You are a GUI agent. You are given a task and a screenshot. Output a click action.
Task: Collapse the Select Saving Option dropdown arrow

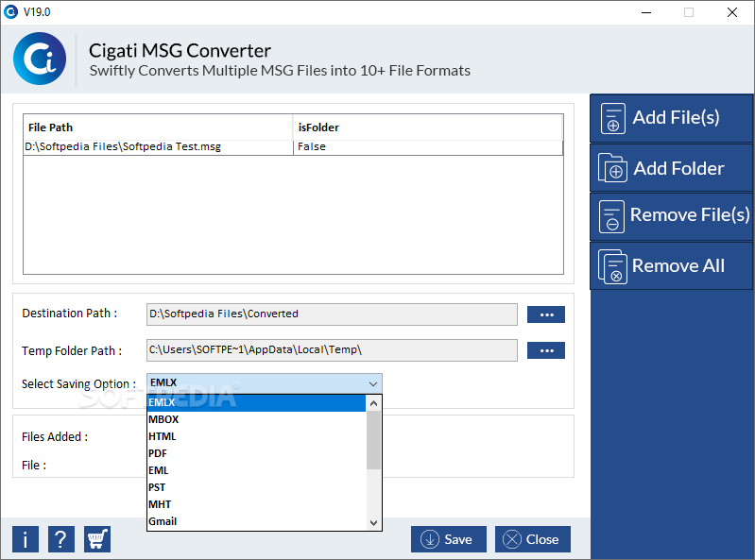click(372, 384)
